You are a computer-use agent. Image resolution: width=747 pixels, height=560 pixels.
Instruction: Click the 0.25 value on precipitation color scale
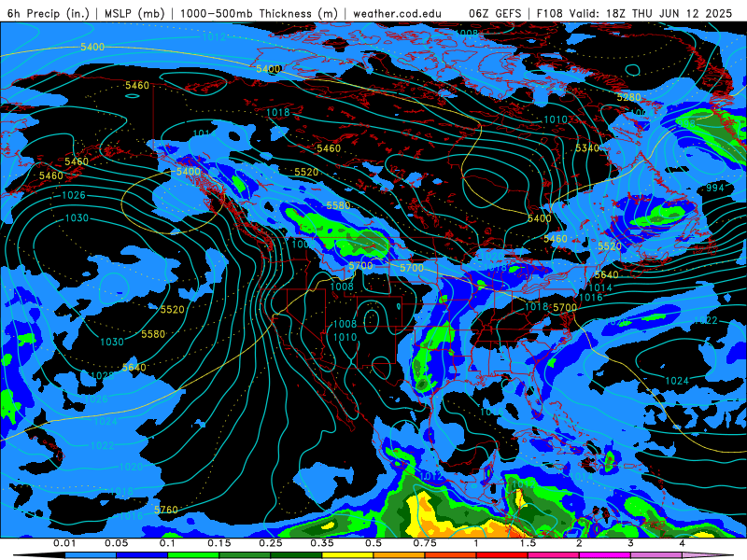click(x=271, y=543)
